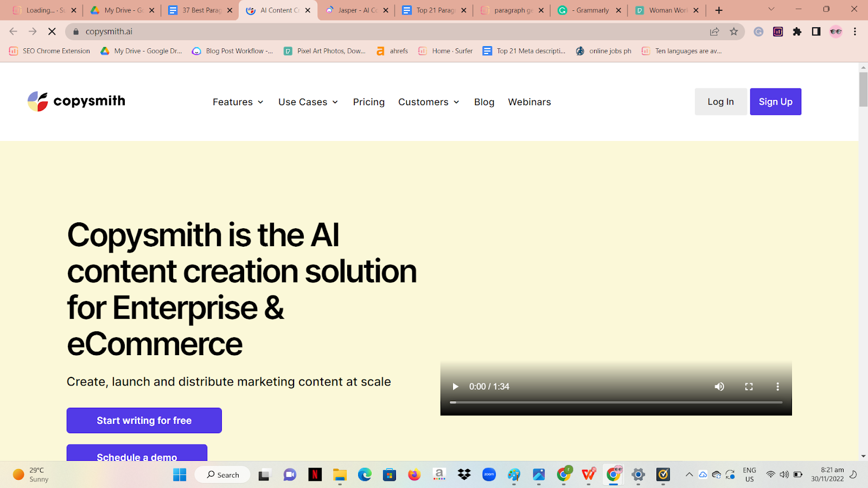Open the Webinars link
This screenshot has height=488, width=868.
[x=529, y=102]
